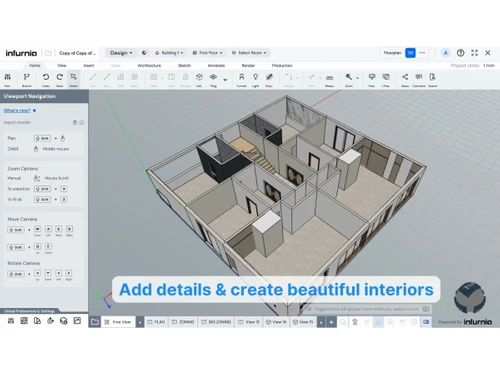
Task: Select the Tiling tool icon
Action: click(213, 77)
